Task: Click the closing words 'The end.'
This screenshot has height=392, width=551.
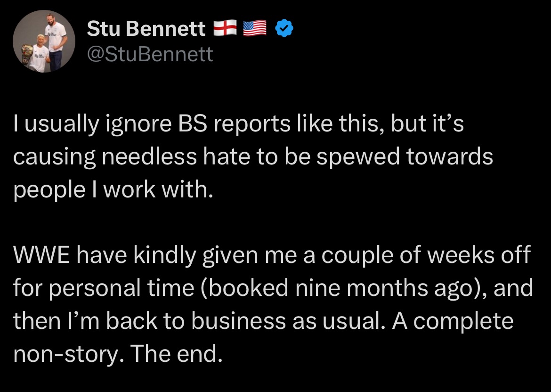Action: point(177,354)
